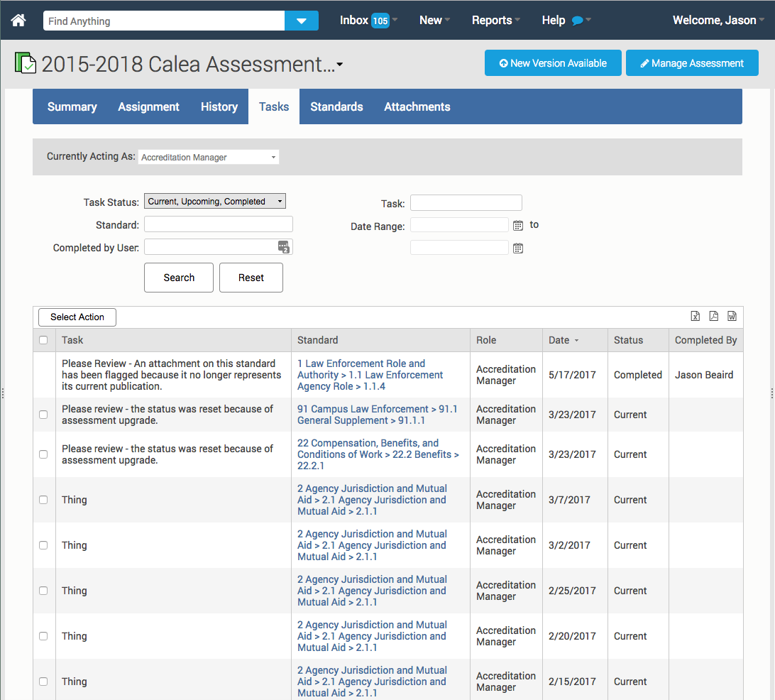This screenshot has height=700, width=775.
Task: Open the Task Status dropdown
Action: click(214, 202)
